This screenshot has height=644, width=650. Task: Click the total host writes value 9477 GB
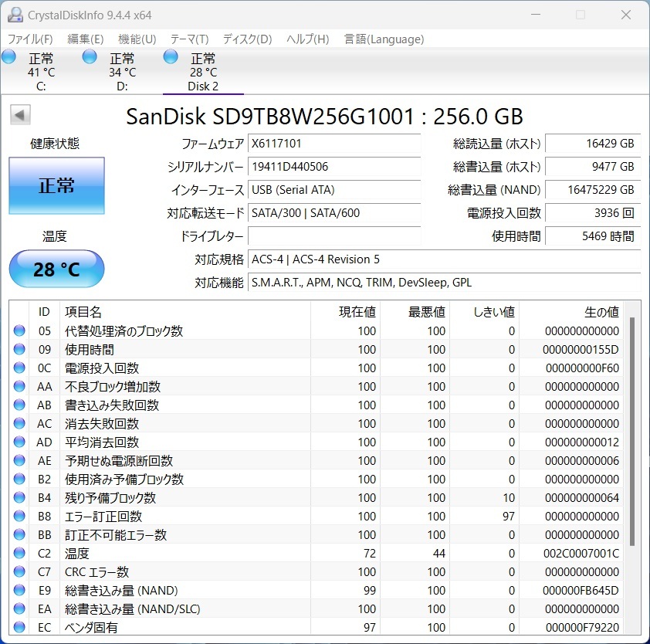click(593, 167)
